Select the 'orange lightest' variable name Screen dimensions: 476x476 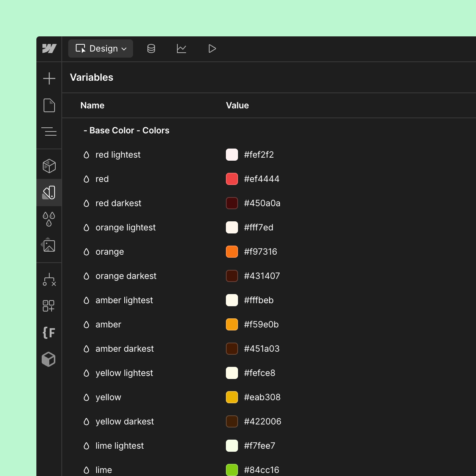[125, 227]
